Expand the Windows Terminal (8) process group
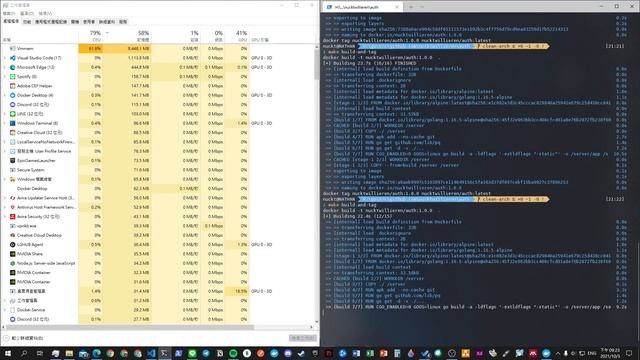The image size is (640, 360). tap(5, 123)
